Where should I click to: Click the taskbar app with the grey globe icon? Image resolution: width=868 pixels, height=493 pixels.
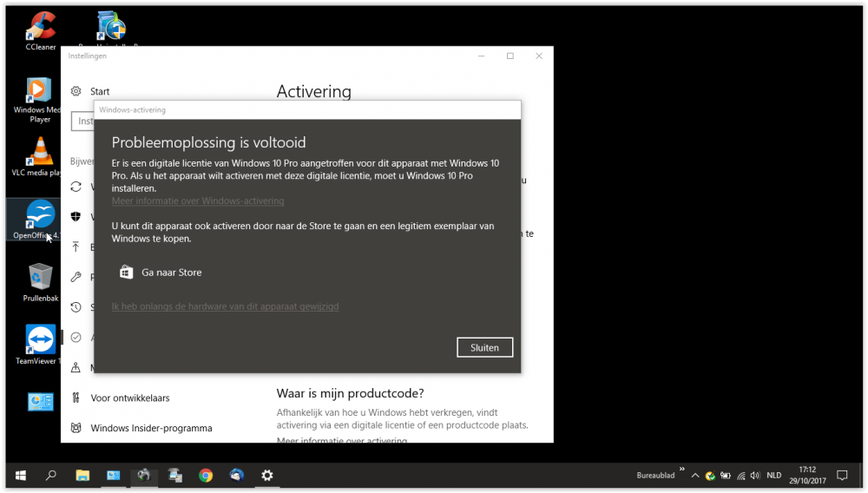[144, 476]
